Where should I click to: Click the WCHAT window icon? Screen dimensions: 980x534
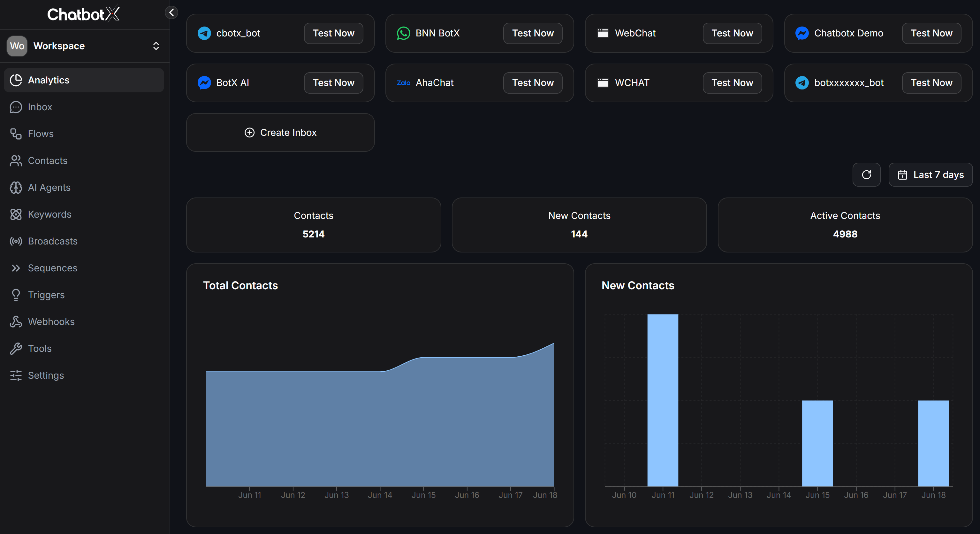(x=603, y=82)
